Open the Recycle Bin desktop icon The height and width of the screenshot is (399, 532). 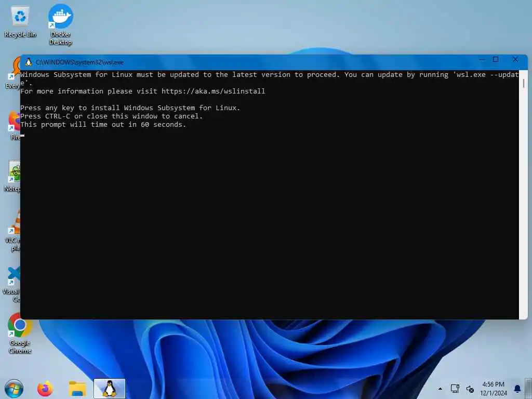coord(20,22)
